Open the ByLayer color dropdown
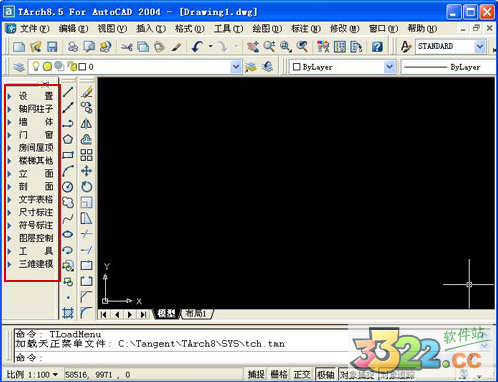This screenshot has width=498, height=382. (389, 67)
